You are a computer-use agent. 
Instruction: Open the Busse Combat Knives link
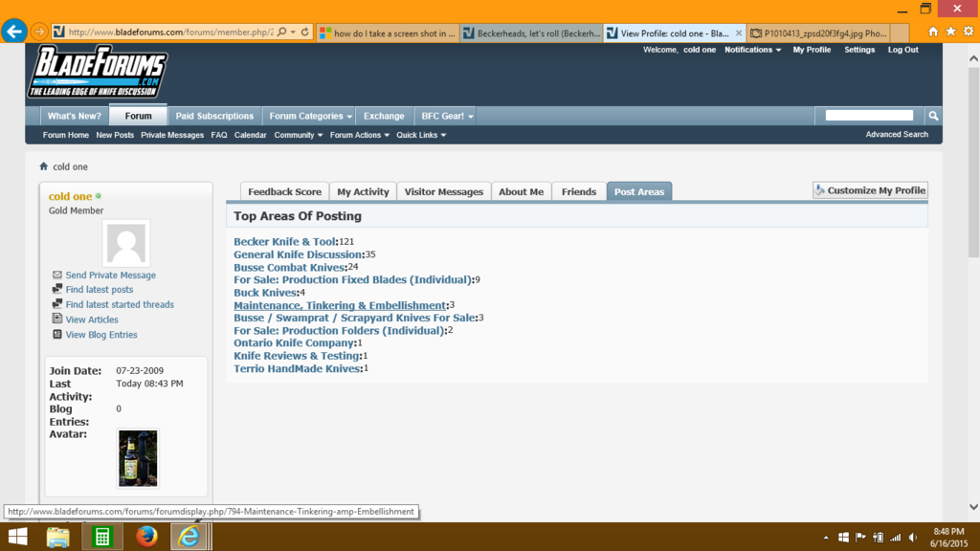click(x=289, y=267)
